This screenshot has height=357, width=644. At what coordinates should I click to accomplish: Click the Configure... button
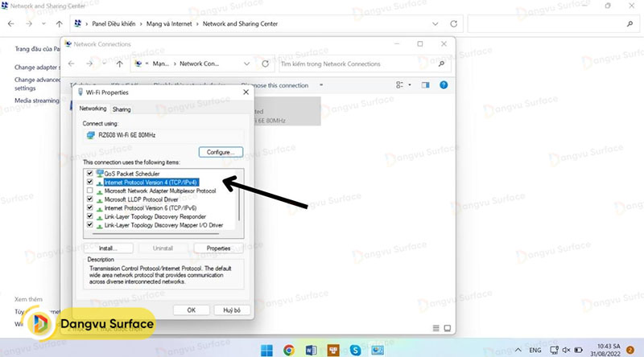click(x=221, y=152)
